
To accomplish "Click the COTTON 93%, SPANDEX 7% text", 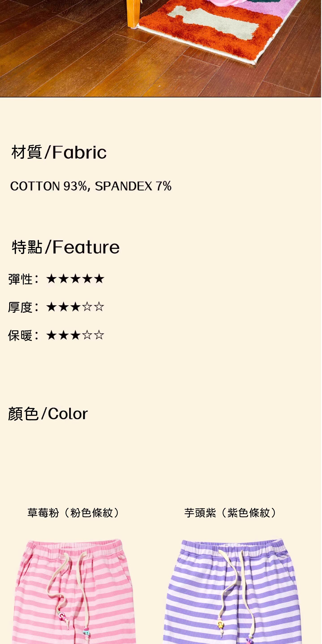I will tap(91, 186).
